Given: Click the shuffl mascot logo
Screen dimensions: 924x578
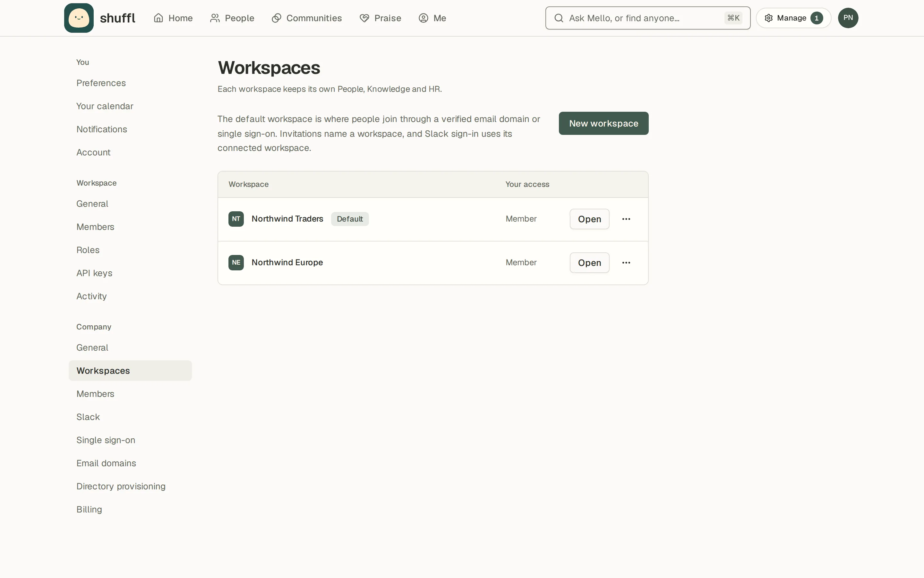Looking at the screenshot, I should pos(79,18).
